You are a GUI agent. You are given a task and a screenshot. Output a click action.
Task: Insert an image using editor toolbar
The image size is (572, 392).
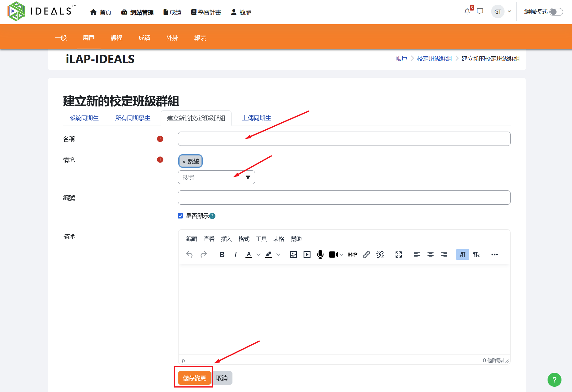[293, 255]
